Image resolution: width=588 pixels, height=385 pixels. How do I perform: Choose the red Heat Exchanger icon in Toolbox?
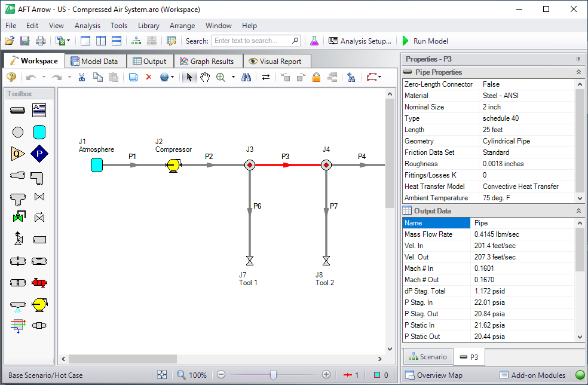(x=39, y=283)
